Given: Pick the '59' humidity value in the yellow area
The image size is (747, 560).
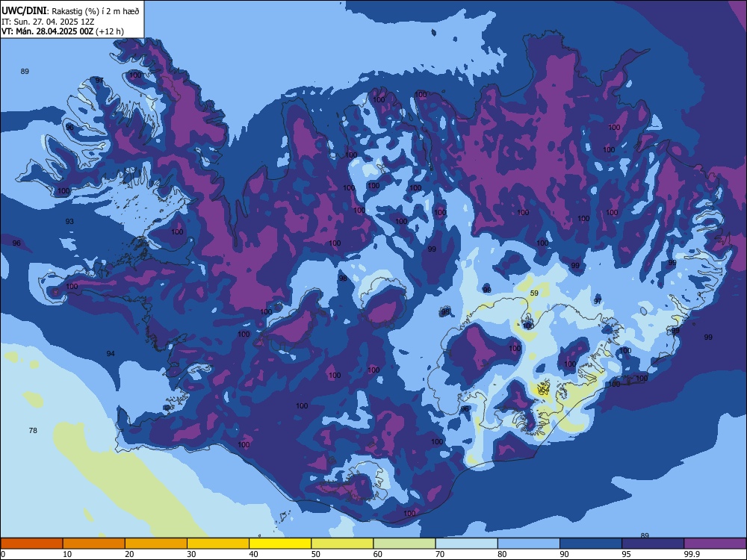Looking at the screenshot, I should pyautogui.click(x=534, y=293).
